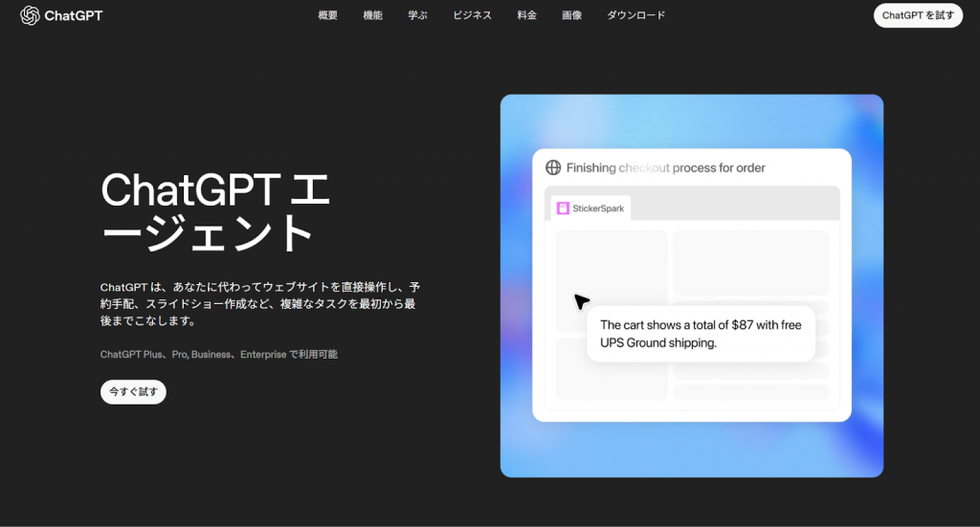
Task: Click the globe icon beside Finishing checkout
Action: pyautogui.click(x=553, y=168)
